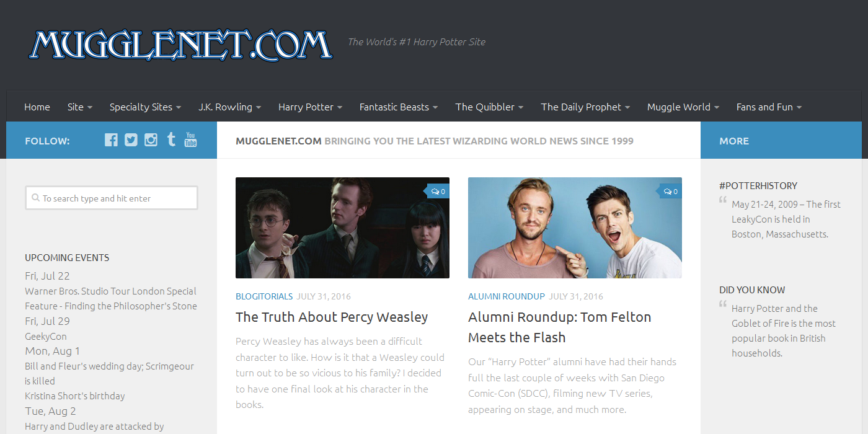Click the MuggleNet.com logo
868x434 pixels.
[x=180, y=44]
